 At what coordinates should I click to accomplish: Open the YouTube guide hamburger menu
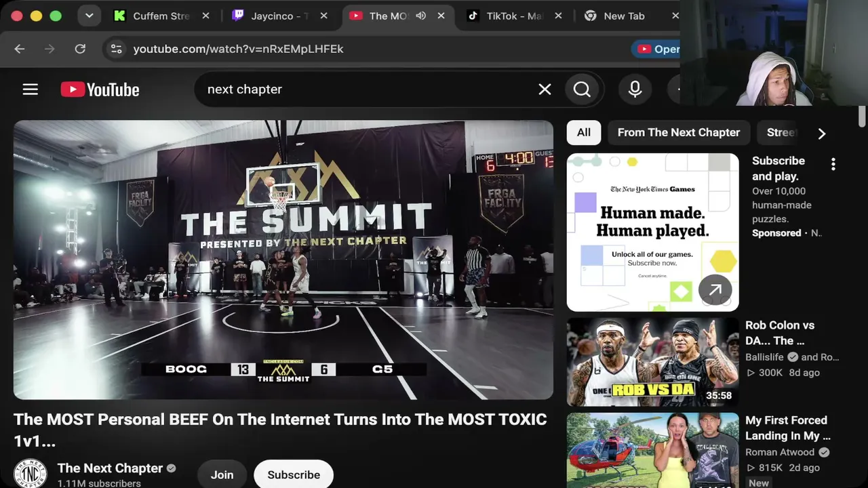(x=30, y=89)
